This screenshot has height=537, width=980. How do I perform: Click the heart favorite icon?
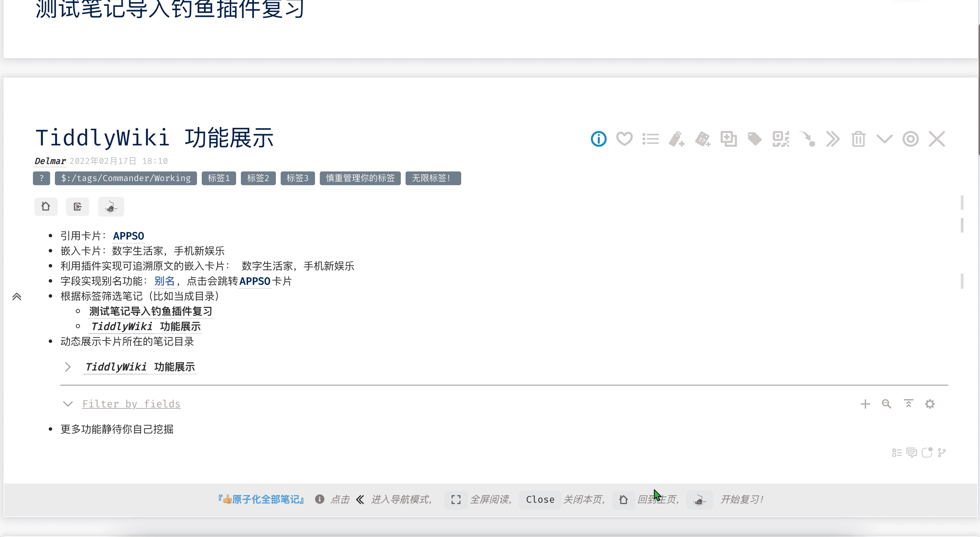(624, 139)
